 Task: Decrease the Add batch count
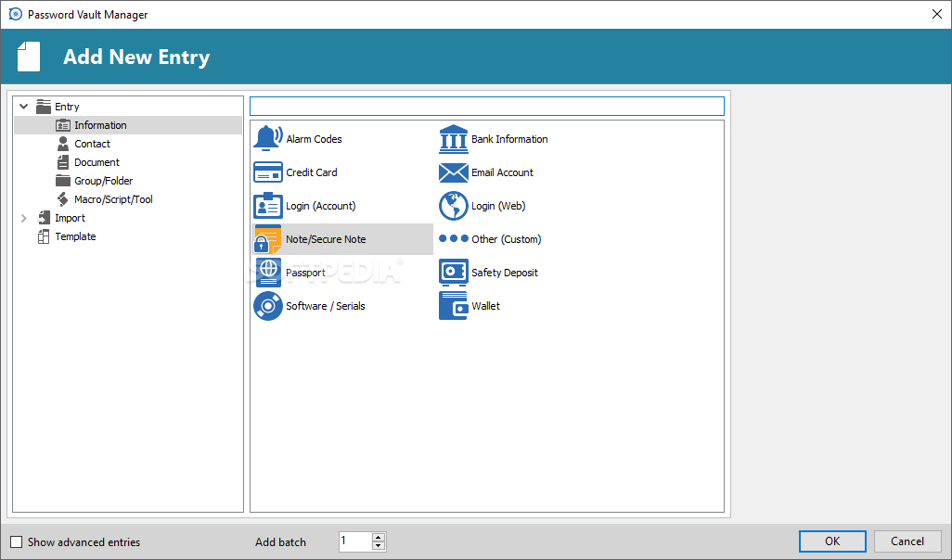[379, 545]
